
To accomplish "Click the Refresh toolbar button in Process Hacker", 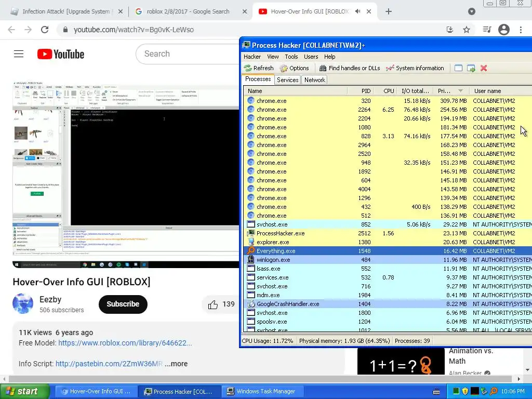I will click(259, 68).
